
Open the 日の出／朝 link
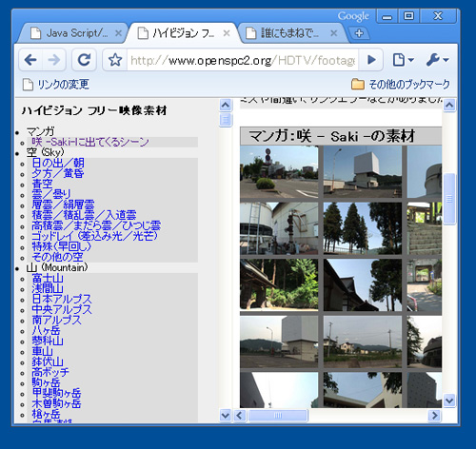coord(58,163)
